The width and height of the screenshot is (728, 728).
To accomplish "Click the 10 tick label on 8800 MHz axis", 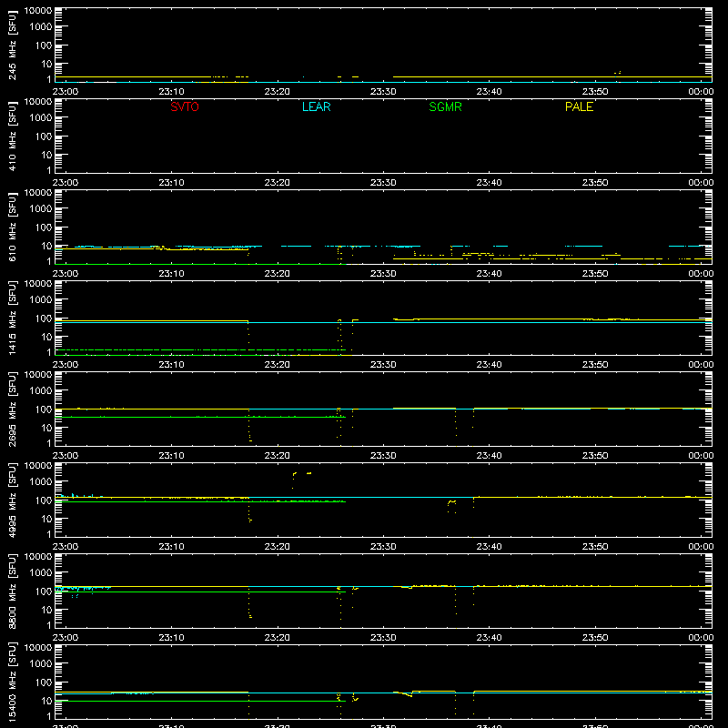I will point(46,610).
